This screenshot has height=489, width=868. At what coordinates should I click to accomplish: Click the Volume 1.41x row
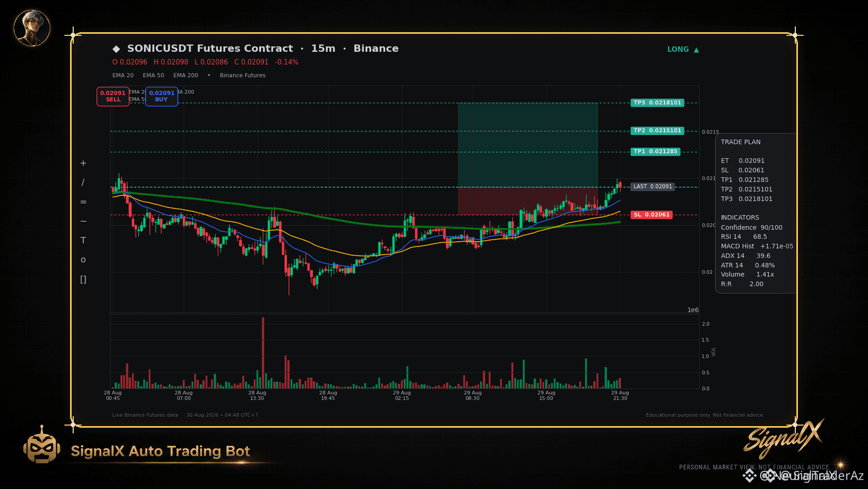[x=747, y=274]
